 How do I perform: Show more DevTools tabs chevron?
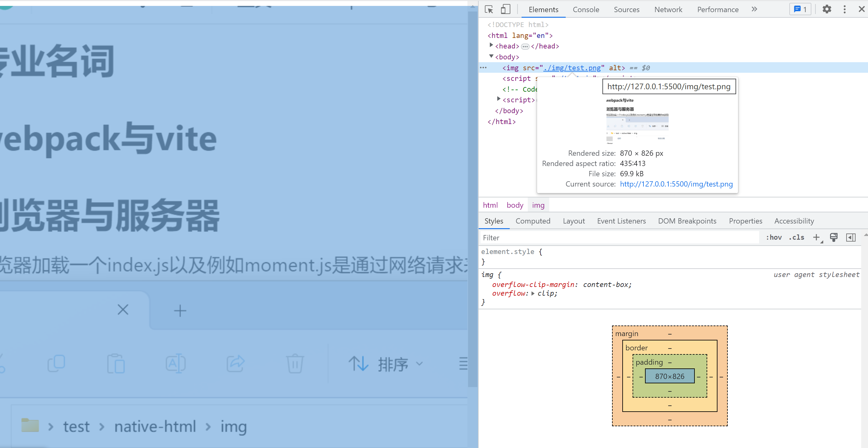tap(754, 9)
